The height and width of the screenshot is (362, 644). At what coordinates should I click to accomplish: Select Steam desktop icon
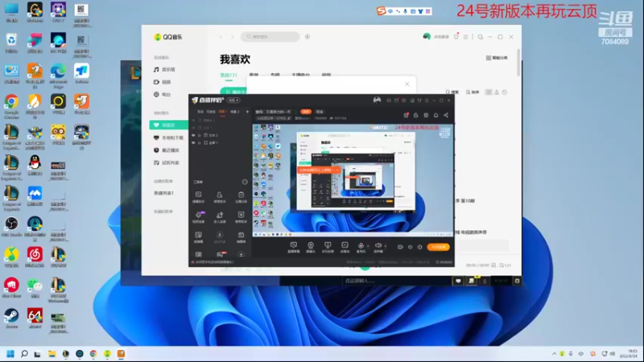(x=11, y=319)
